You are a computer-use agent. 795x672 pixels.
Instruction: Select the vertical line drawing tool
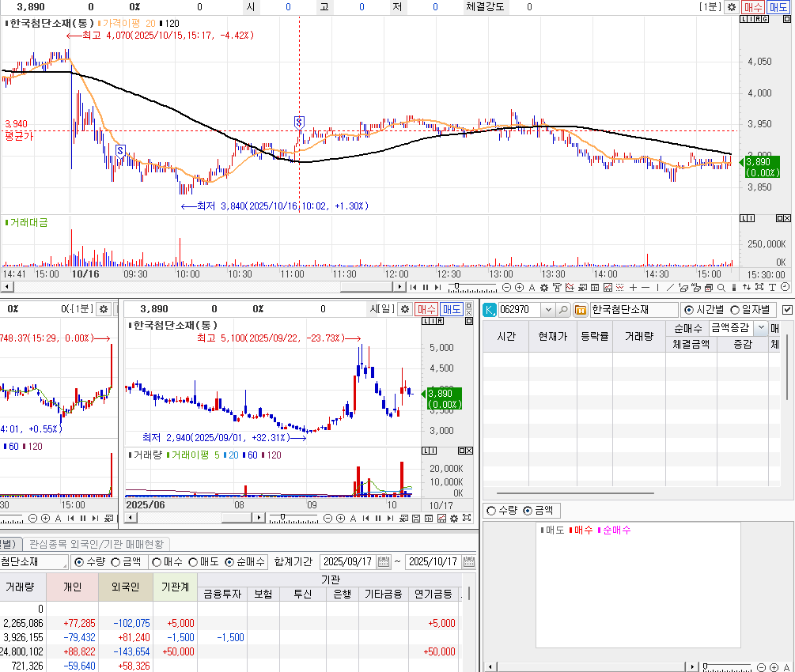pyautogui.click(x=657, y=287)
